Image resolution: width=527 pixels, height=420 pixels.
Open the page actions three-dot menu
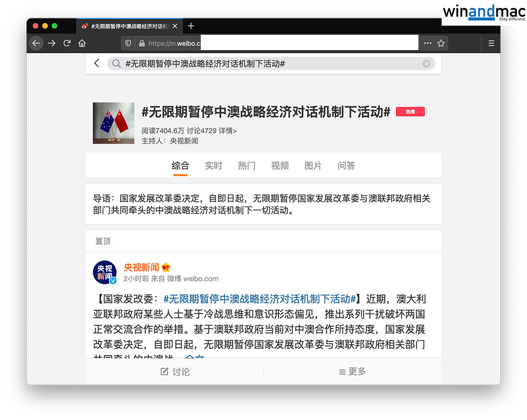click(x=427, y=43)
